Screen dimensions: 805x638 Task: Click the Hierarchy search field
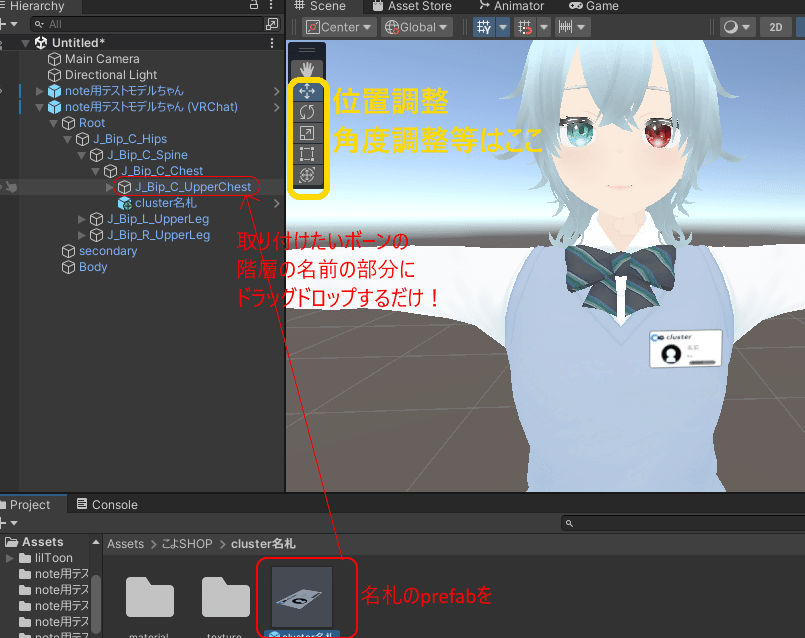point(146,24)
